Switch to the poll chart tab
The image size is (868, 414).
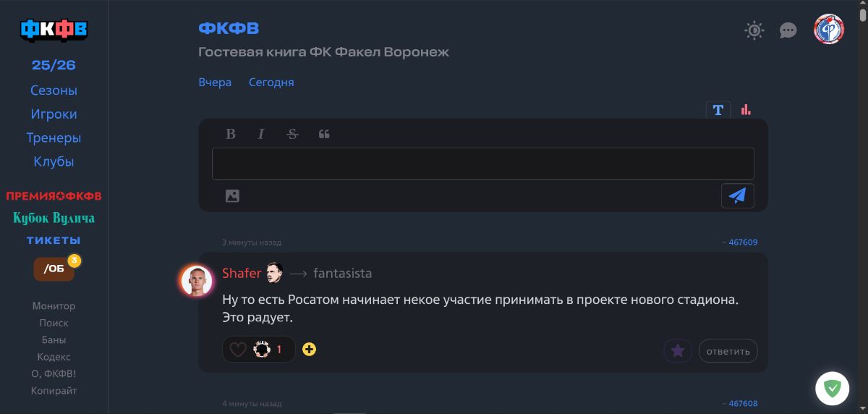(746, 110)
